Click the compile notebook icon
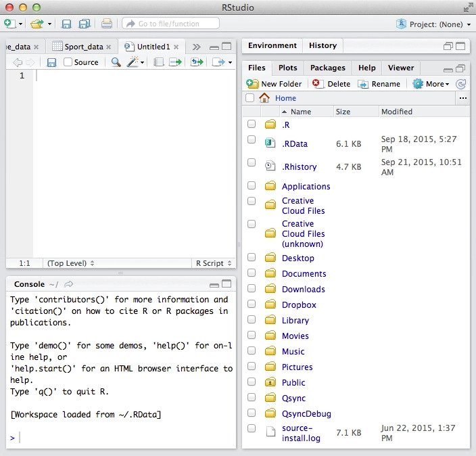476x456 pixels. [158, 62]
